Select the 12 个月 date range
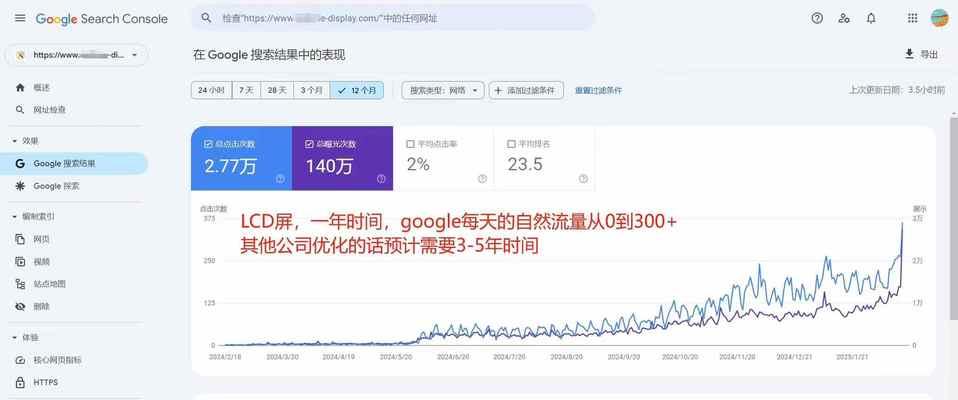The width and height of the screenshot is (958, 400). click(357, 90)
